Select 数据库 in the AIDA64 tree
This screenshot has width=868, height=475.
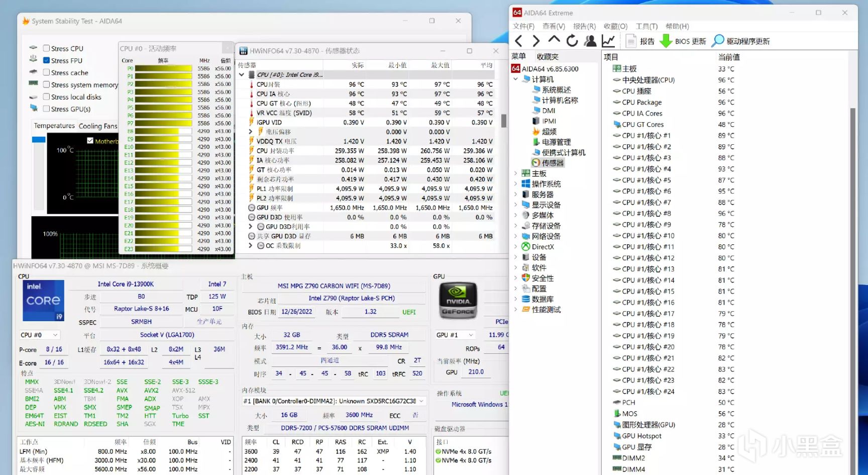tap(542, 299)
